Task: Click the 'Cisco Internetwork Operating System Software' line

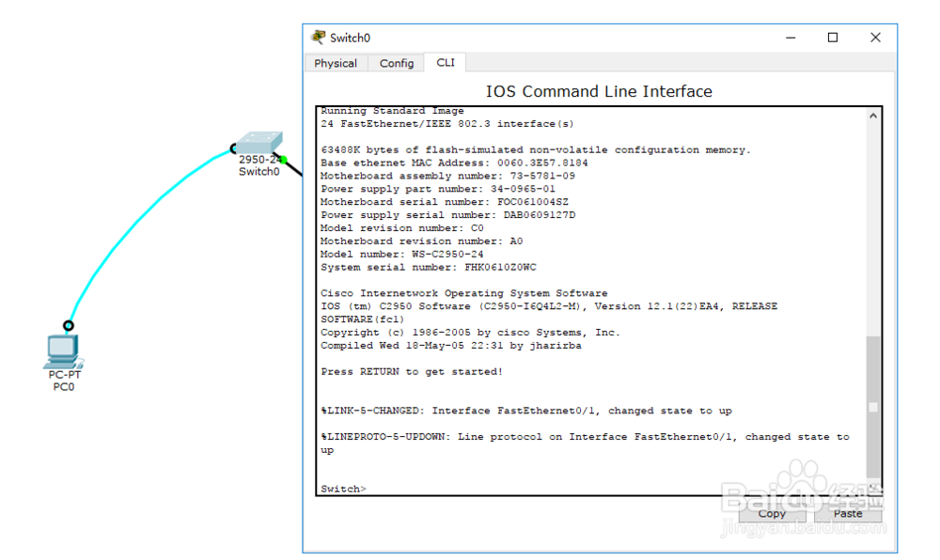Action: (x=463, y=293)
